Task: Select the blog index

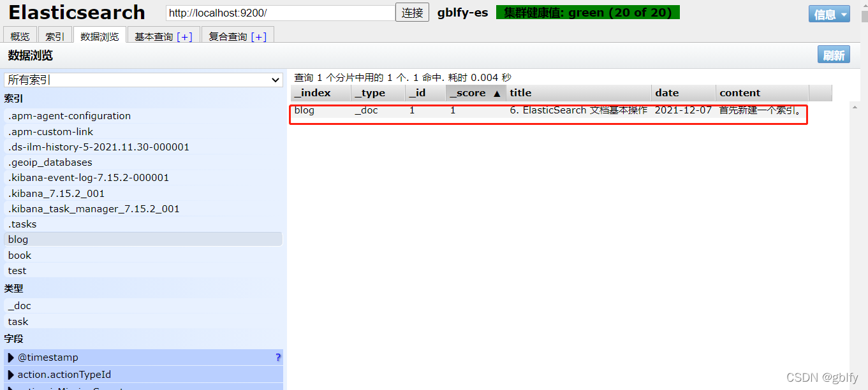Action: (x=143, y=240)
